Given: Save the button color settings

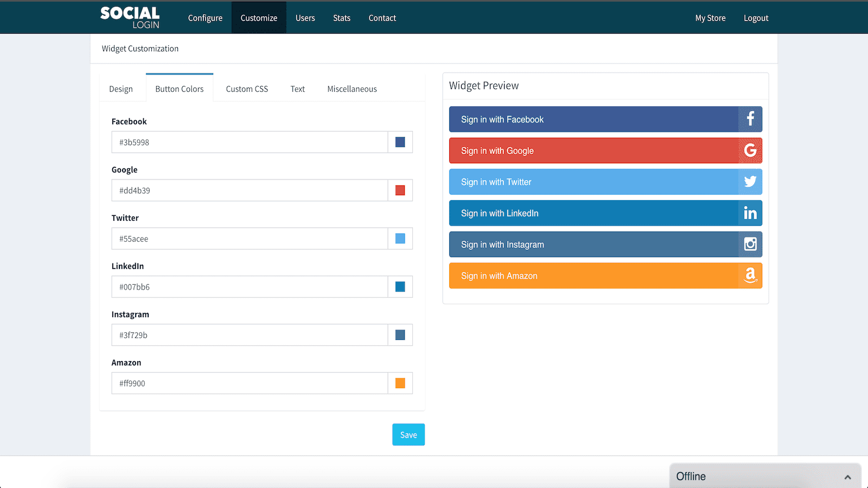Looking at the screenshot, I should [409, 435].
